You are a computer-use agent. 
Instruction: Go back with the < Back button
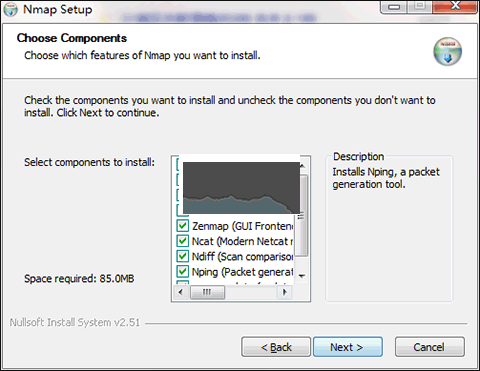pos(276,347)
